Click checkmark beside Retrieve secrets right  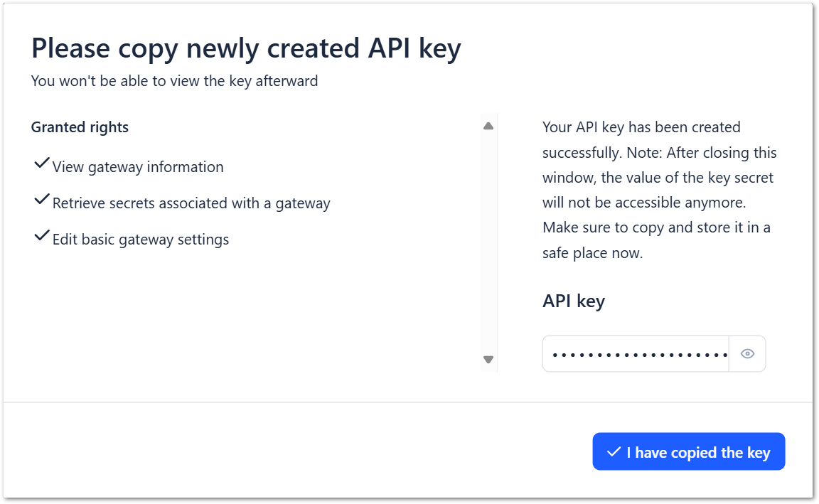point(41,200)
